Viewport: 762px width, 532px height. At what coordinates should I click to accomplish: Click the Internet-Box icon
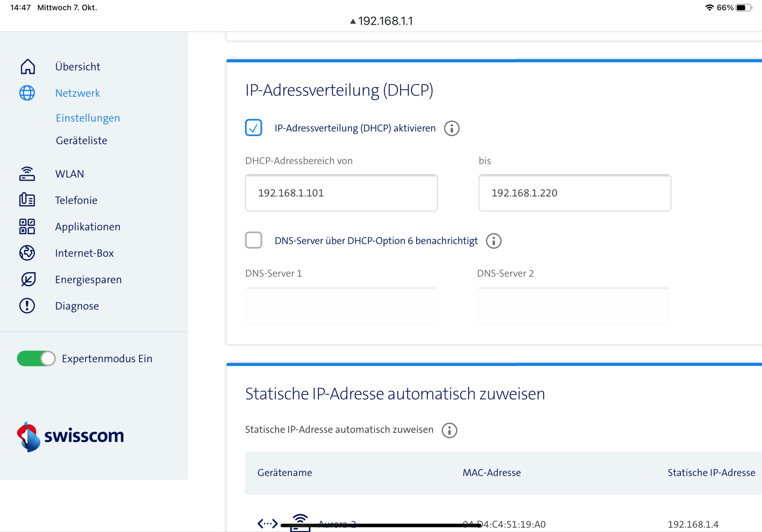coord(27,253)
